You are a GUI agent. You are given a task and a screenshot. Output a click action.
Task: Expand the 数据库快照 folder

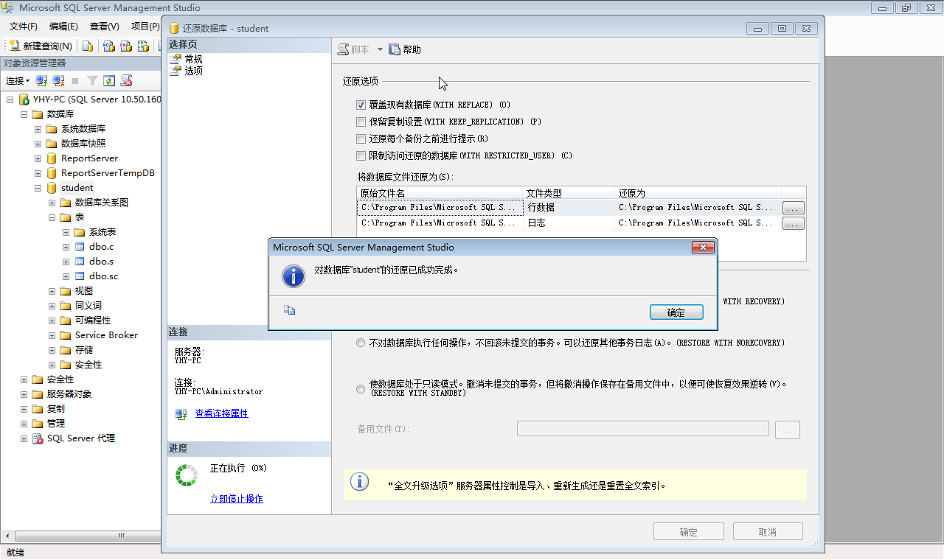[x=38, y=144]
